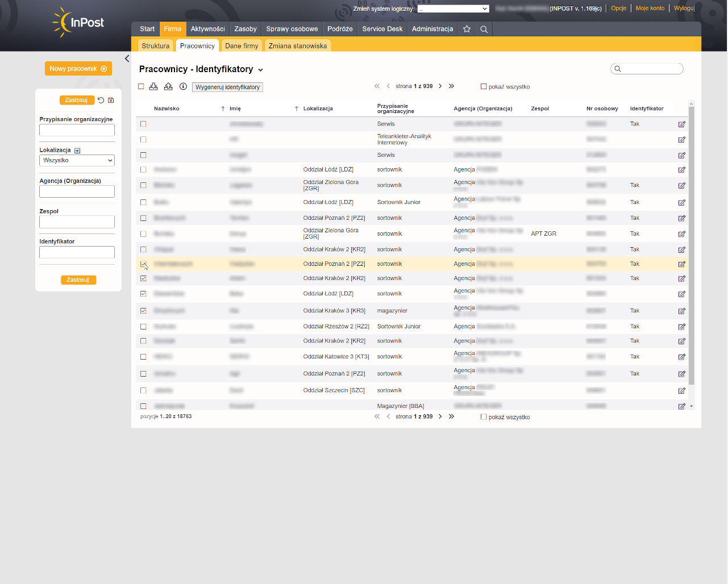This screenshot has width=728, height=584.
Task: Click the Wyloguj link
Action: pos(684,8)
